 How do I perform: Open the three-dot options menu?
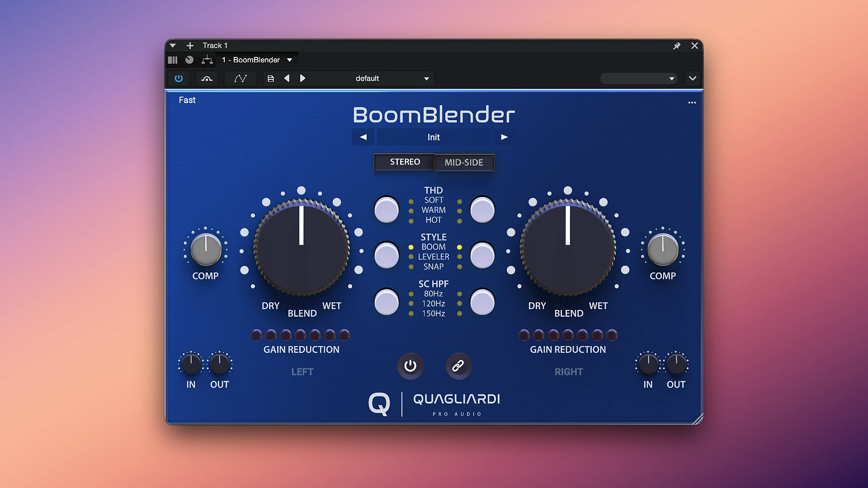tap(692, 103)
